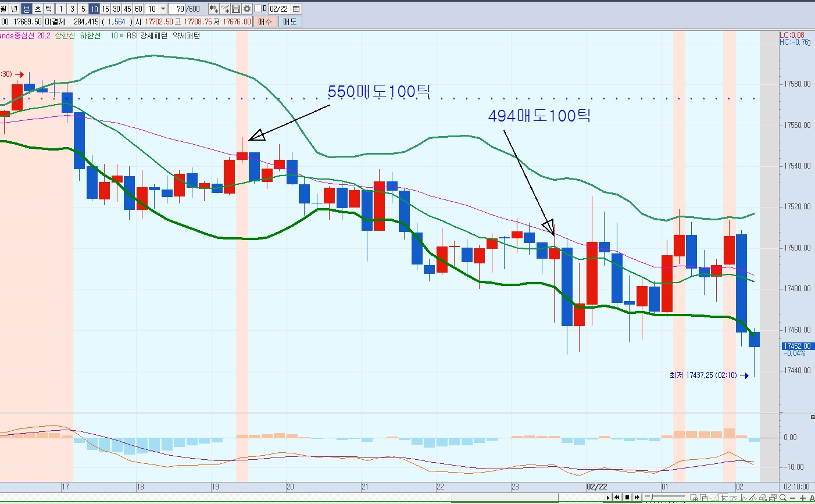Switch to 45-minute interval
The width and height of the screenshot is (815, 504).
point(127,9)
